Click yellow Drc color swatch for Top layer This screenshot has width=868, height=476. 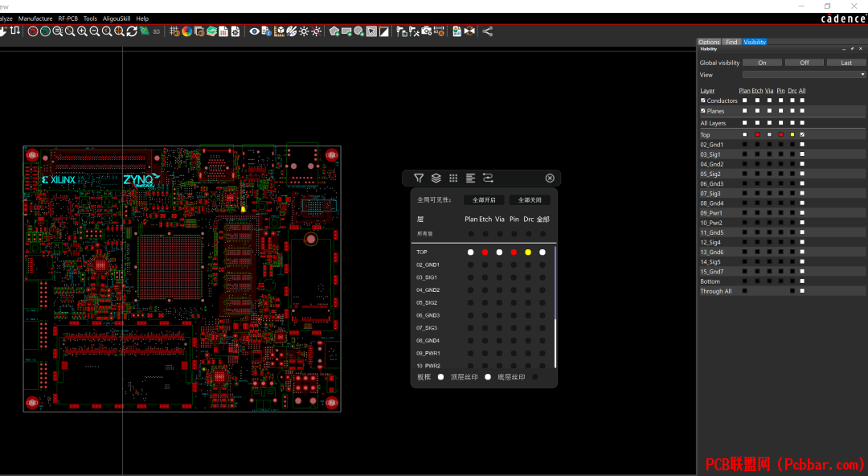point(792,134)
